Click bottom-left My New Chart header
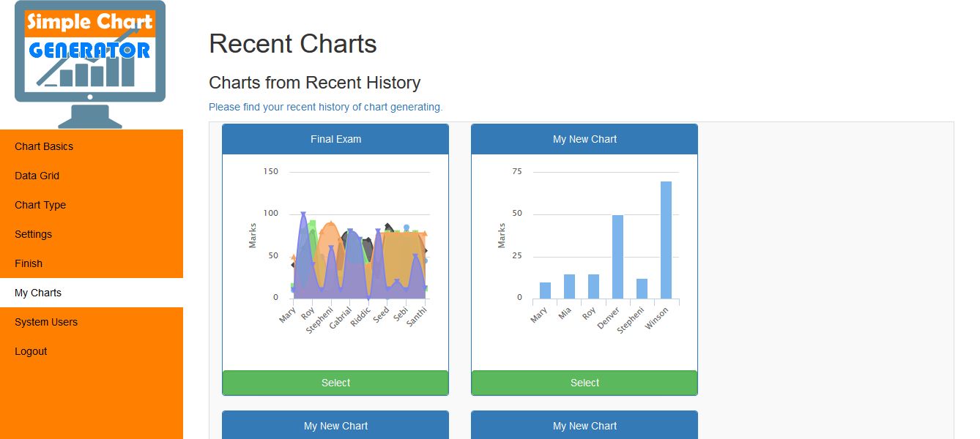Screen dimensions: 980x439 [x=335, y=426]
